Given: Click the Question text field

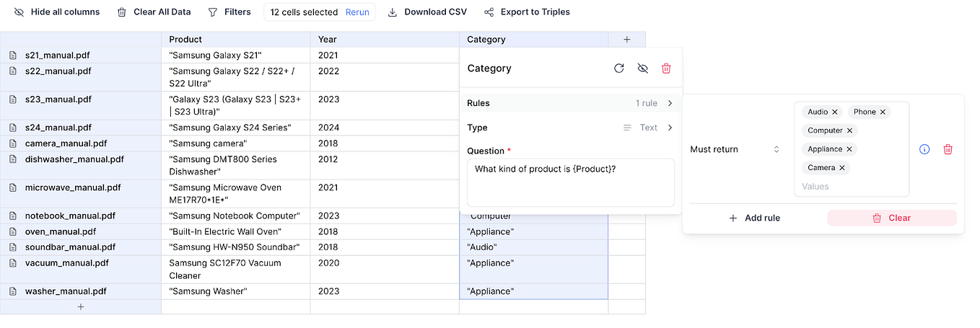Looking at the screenshot, I should 570,182.
